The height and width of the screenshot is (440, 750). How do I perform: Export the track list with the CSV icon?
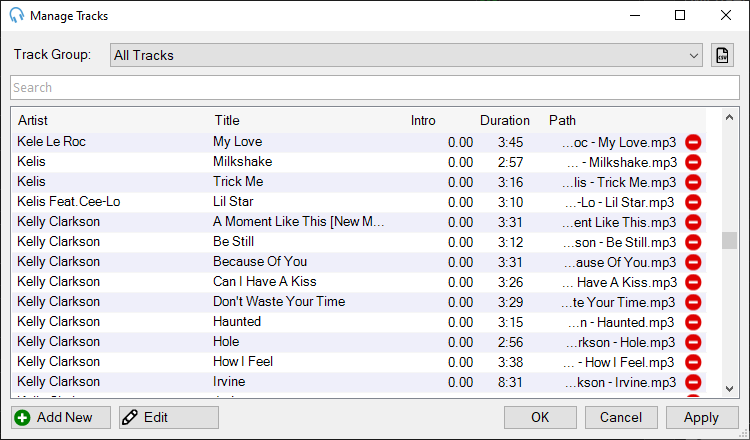coord(722,55)
